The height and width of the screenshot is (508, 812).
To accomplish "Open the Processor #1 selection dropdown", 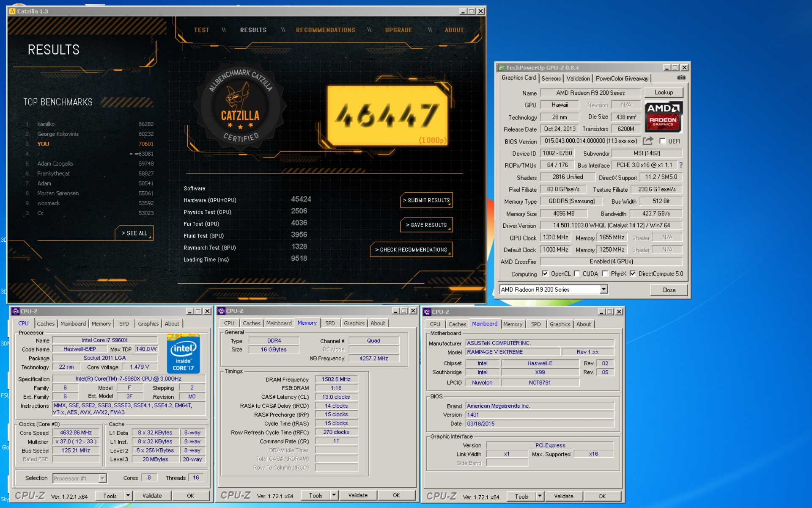I will (x=102, y=478).
